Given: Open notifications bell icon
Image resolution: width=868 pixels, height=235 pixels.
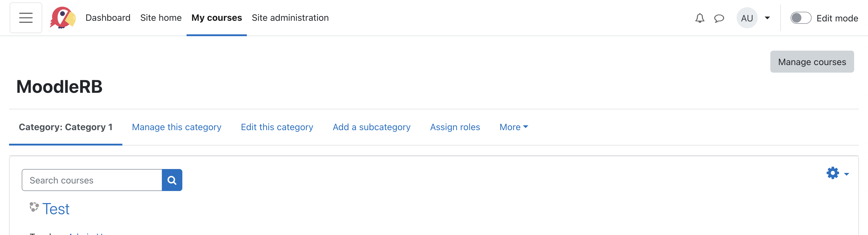Looking at the screenshot, I should (700, 18).
